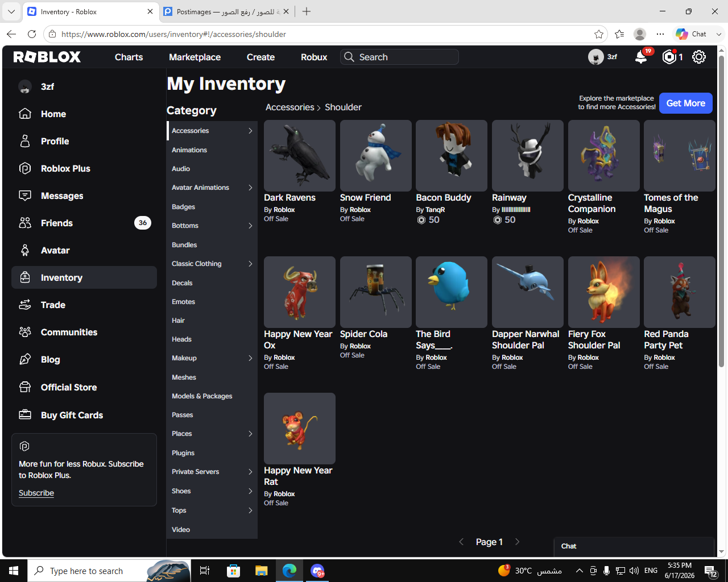Open the browser favorites list
The height and width of the screenshot is (582, 728).
(x=619, y=34)
